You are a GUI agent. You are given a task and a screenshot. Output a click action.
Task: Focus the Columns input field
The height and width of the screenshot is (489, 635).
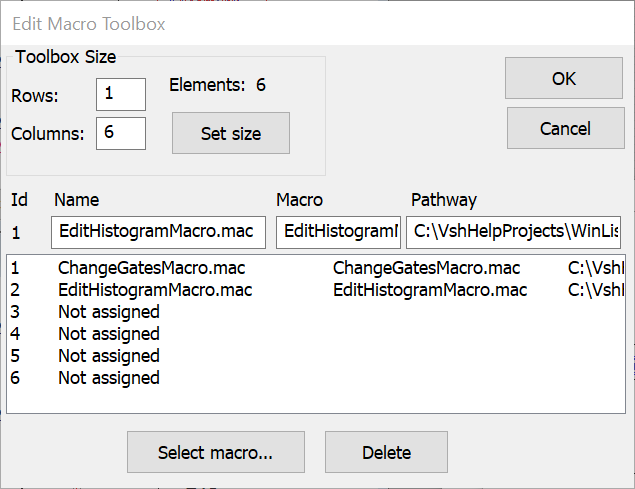coord(121,133)
